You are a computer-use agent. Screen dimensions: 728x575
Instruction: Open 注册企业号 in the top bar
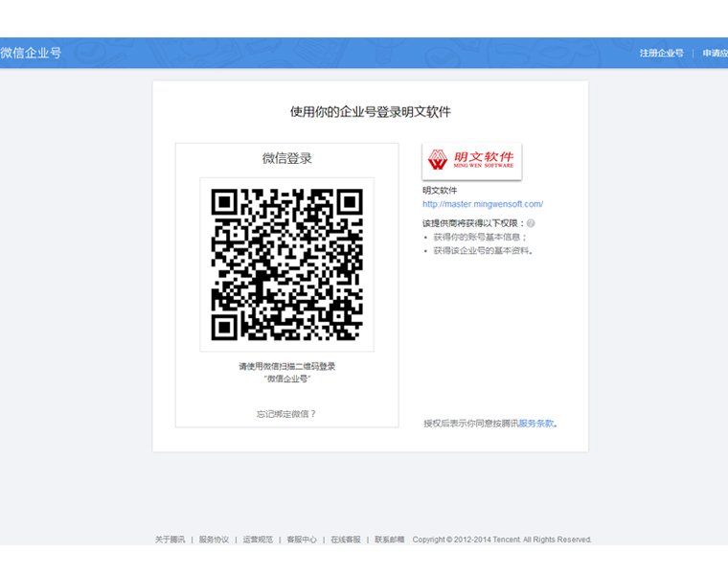pos(661,54)
